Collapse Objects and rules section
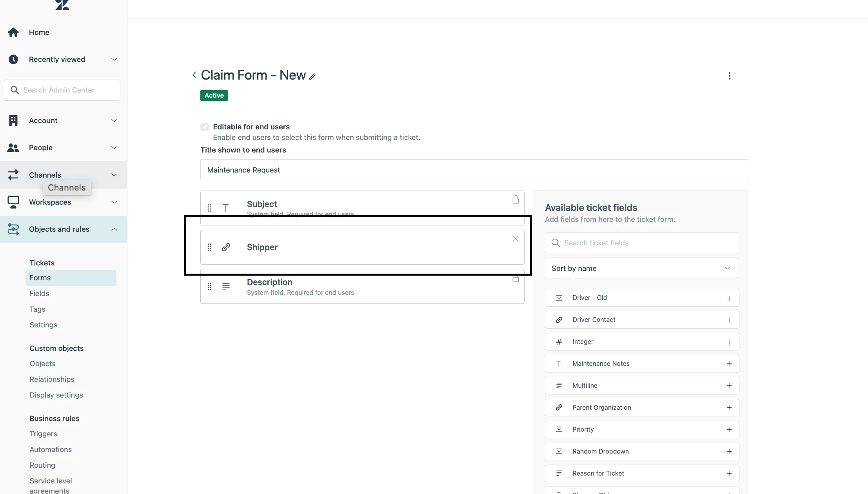The image size is (868, 494). tap(114, 229)
